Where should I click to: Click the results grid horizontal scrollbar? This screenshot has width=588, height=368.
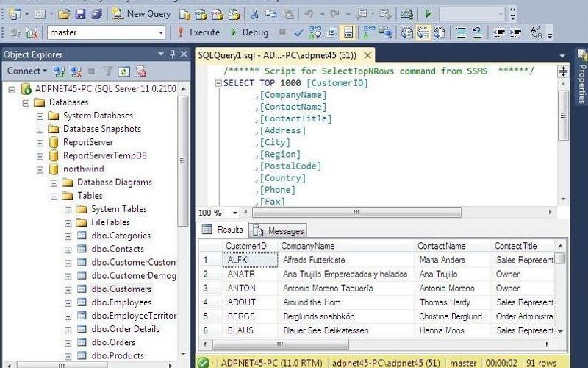[x=281, y=344]
